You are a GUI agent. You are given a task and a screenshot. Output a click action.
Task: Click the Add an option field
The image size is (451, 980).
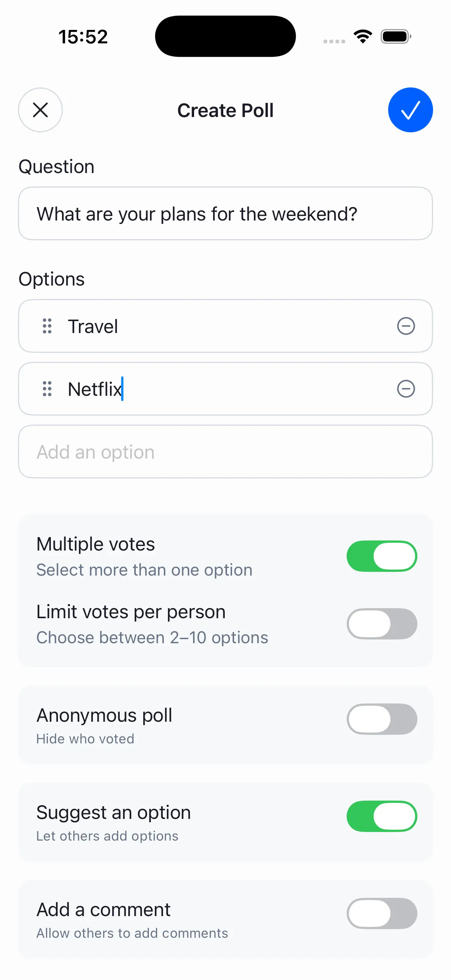tap(225, 452)
